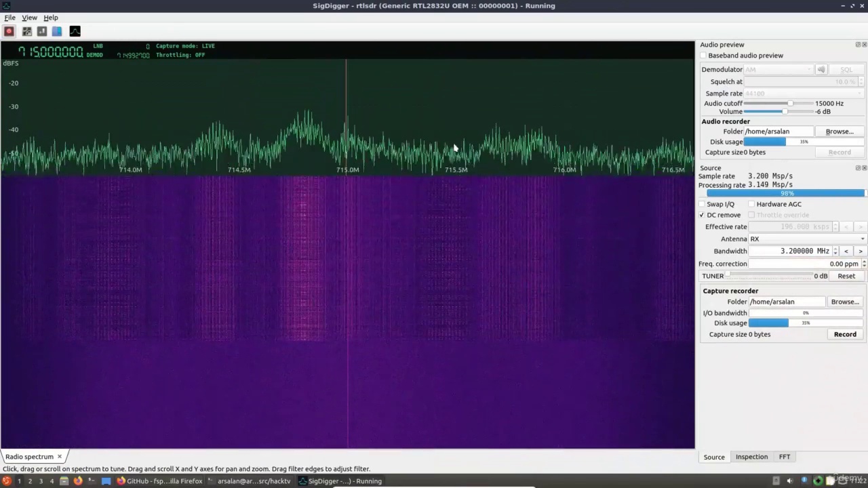
Task: Switch to workspace 4 in the taskbar
Action: tap(52, 481)
